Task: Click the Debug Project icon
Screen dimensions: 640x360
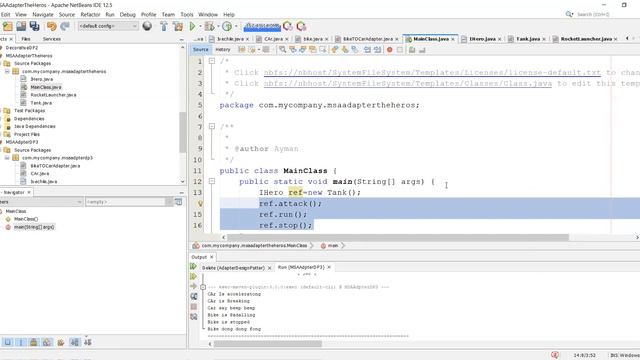Action: coord(209,27)
